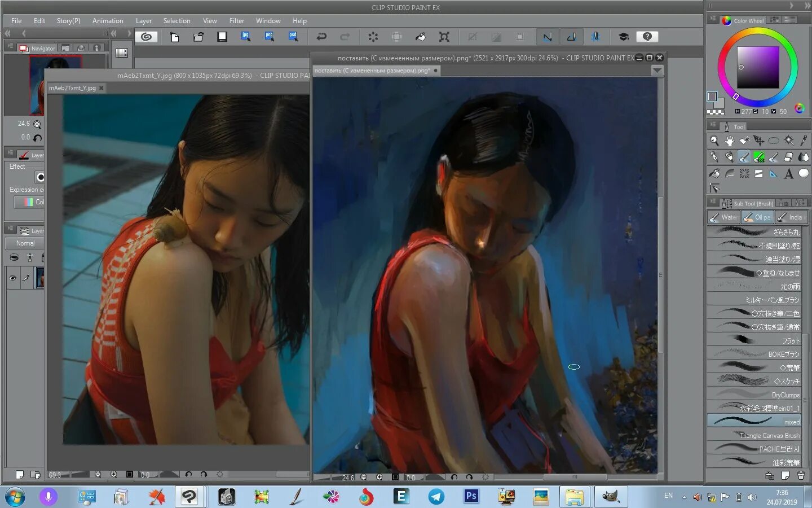Image resolution: width=812 pixels, height=508 pixels.
Task: Open the Normal blending mode dropdown
Action: 25,243
